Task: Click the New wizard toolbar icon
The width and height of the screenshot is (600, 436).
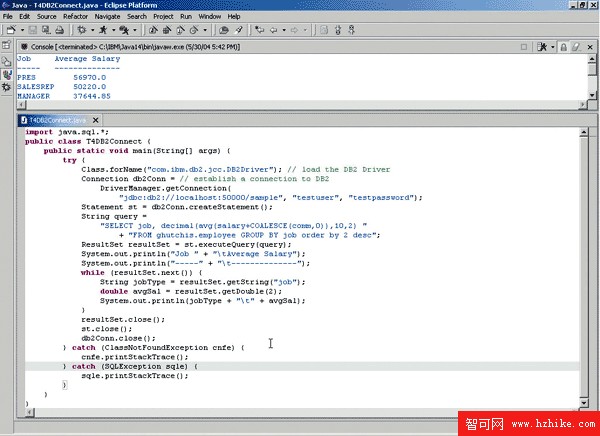Action: coord(11,30)
